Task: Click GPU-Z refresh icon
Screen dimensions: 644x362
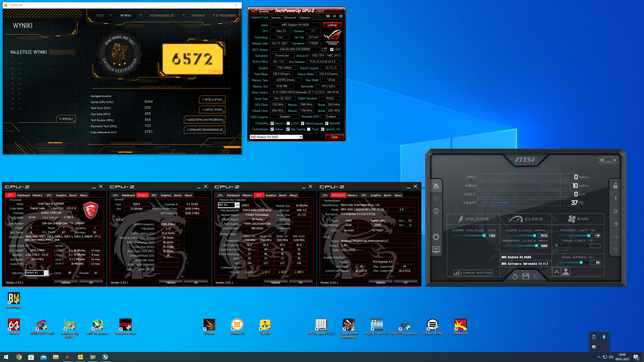Action: coord(334,16)
